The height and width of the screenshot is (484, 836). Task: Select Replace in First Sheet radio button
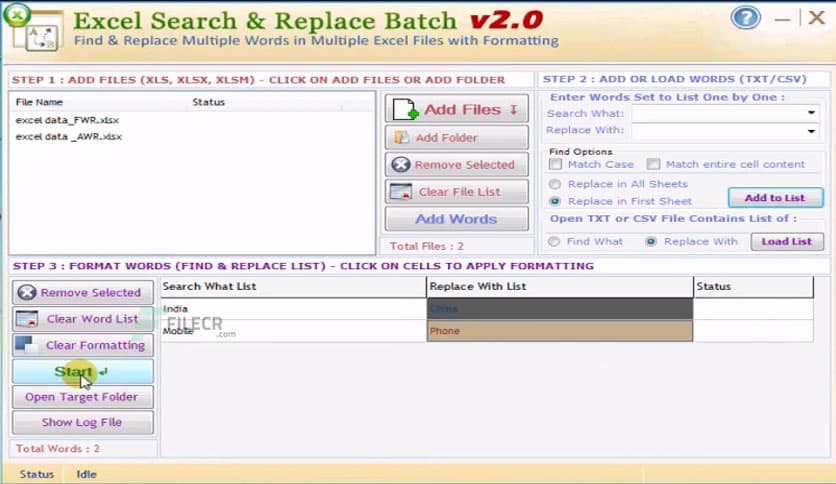(x=555, y=201)
